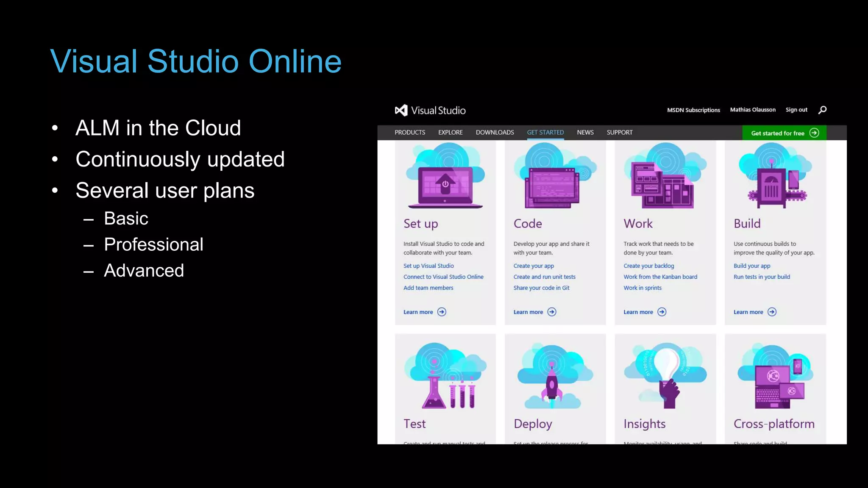The width and height of the screenshot is (868, 488).
Task: Click the Cross-platform devices illustration
Action: [776, 376]
